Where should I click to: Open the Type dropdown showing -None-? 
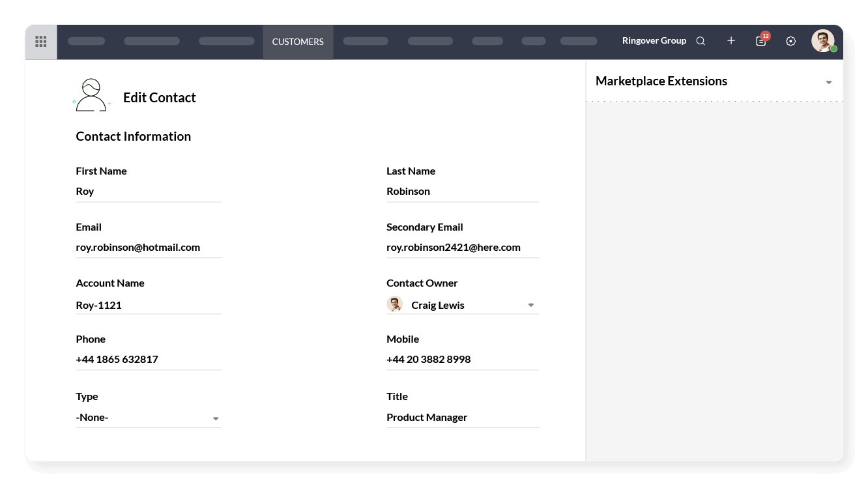[x=216, y=418]
